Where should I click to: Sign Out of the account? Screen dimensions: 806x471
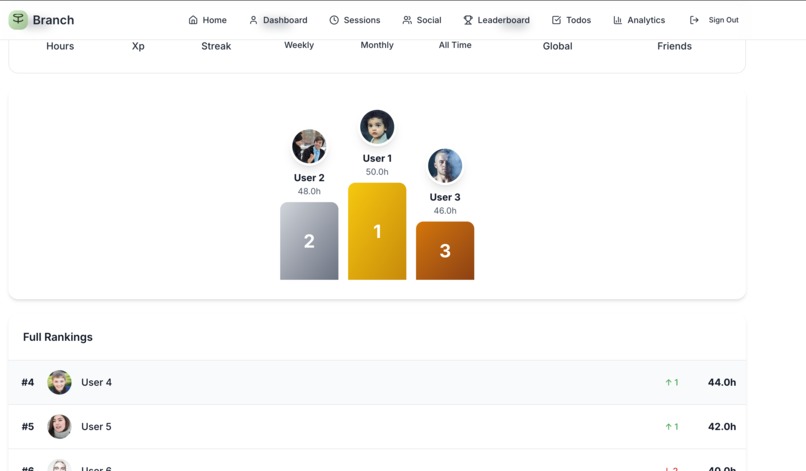(x=714, y=20)
